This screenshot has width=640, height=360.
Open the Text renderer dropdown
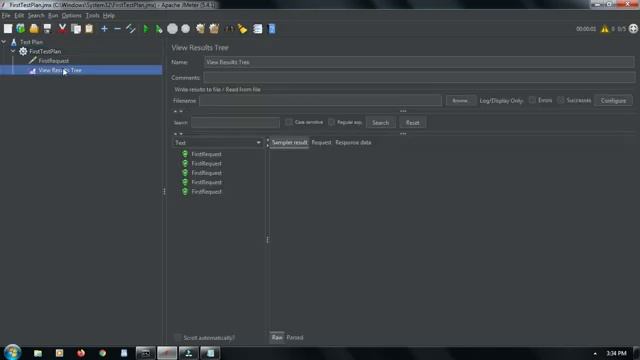218,142
